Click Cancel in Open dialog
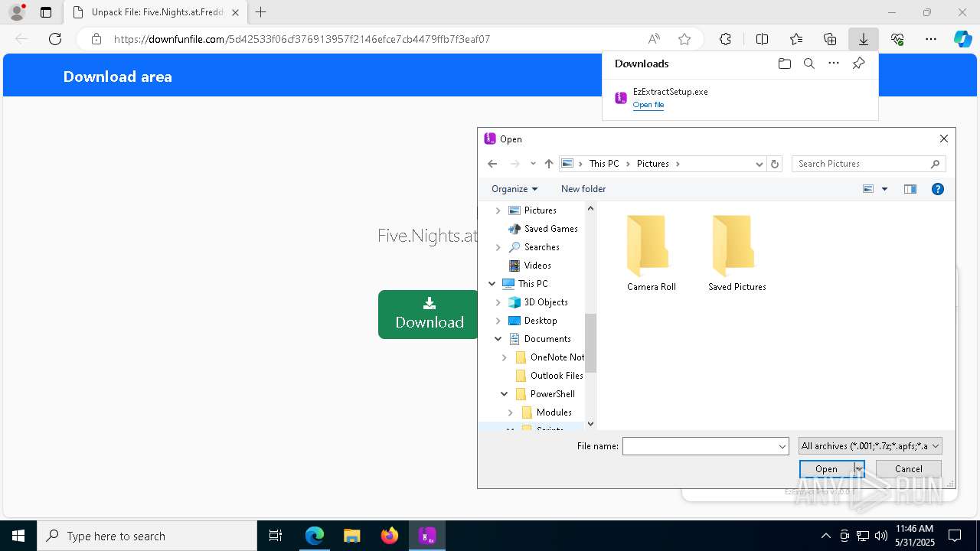The width and height of the screenshot is (980, 551). [x=908, y=469]
